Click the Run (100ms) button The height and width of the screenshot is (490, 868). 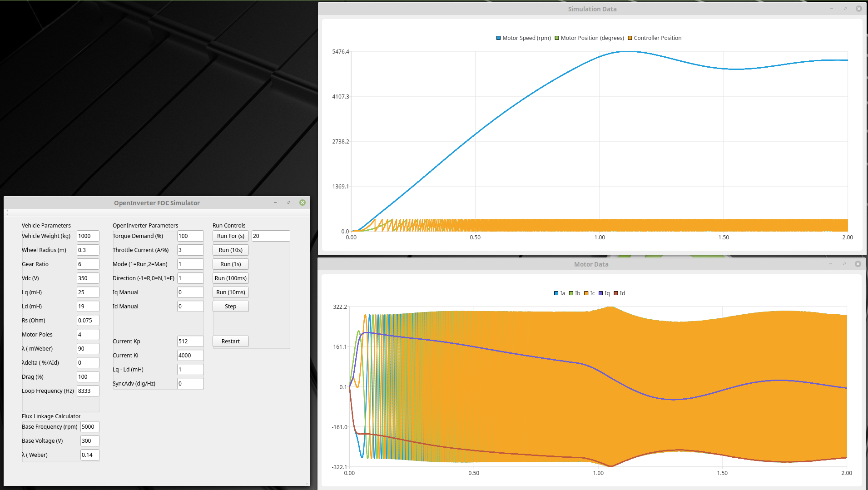(231, 278)
